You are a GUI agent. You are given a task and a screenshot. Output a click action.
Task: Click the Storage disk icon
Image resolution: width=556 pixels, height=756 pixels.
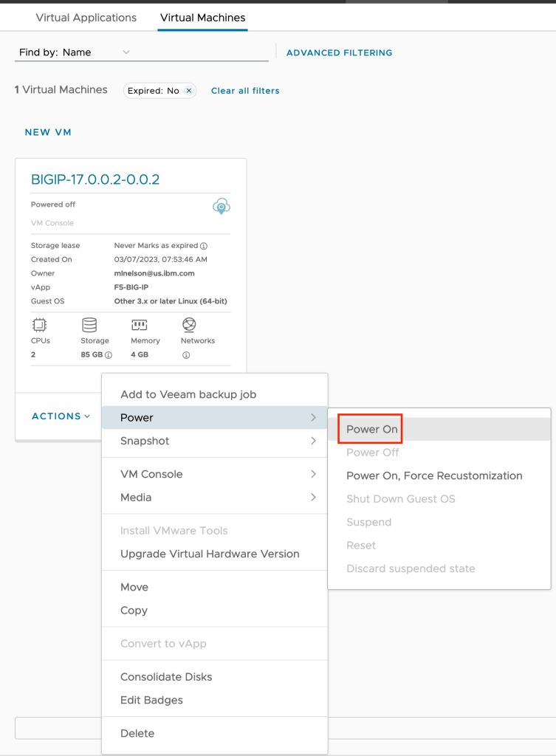click(x=89, y=325)
